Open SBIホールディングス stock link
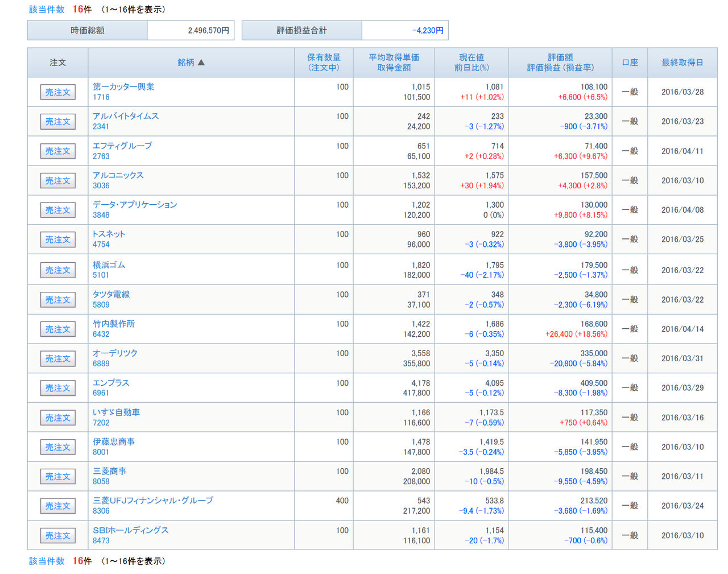This screenshot has height=574, width=728. [x=131, y=530]
